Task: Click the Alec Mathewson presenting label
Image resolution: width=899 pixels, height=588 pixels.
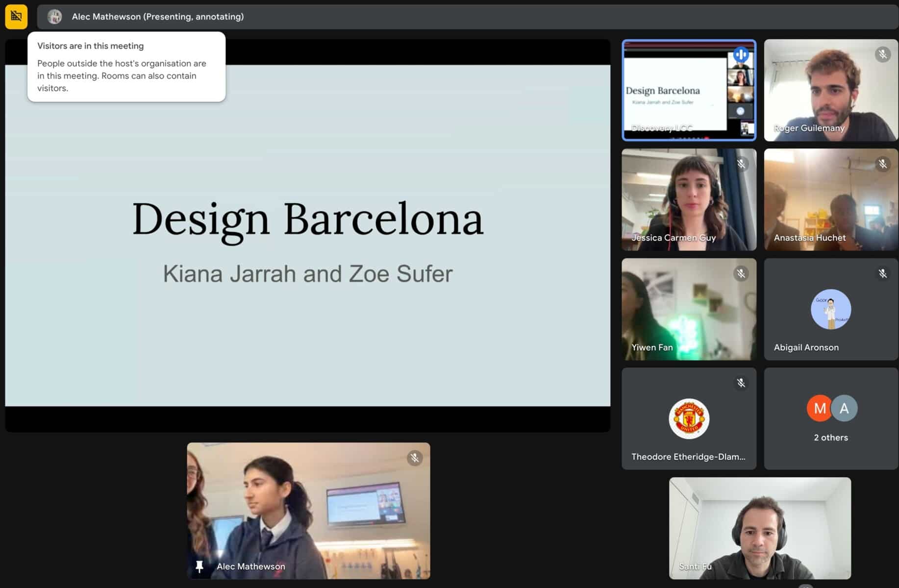Action: 157,17
